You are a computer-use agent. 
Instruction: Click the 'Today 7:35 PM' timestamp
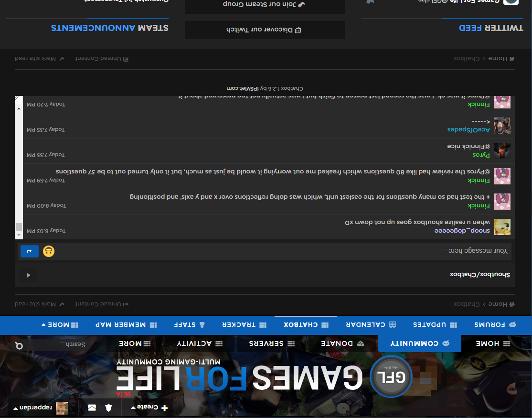pos(45,129)
